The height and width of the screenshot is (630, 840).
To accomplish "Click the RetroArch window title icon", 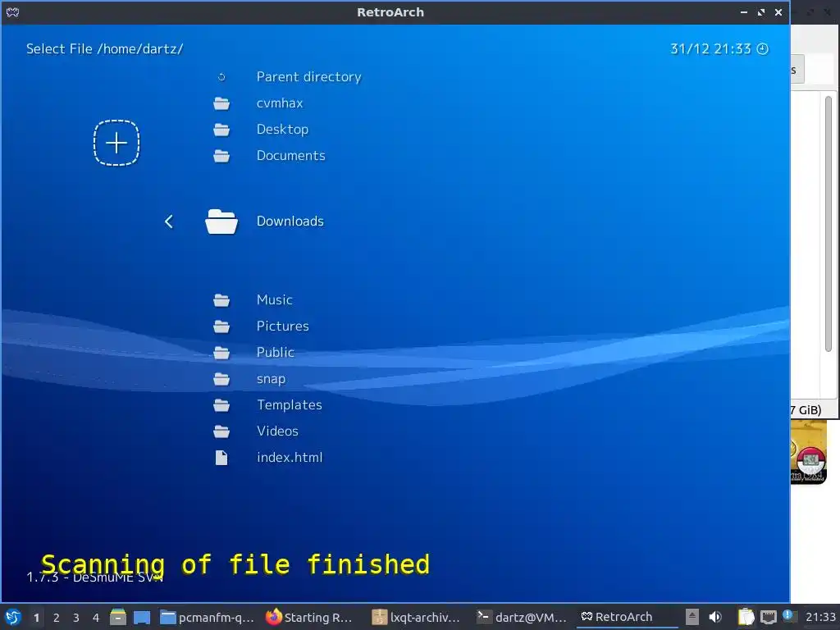I will pyautogui.click(x=12, y=11).
